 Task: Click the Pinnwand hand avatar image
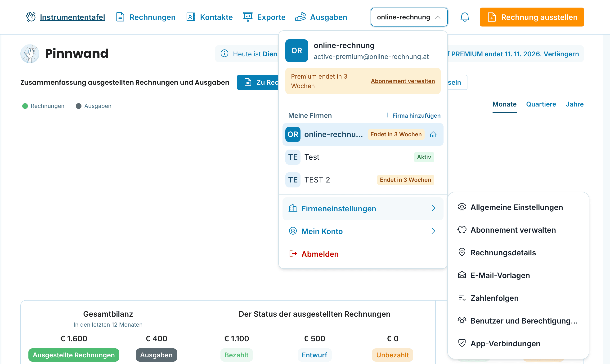[x=30, y=53]
